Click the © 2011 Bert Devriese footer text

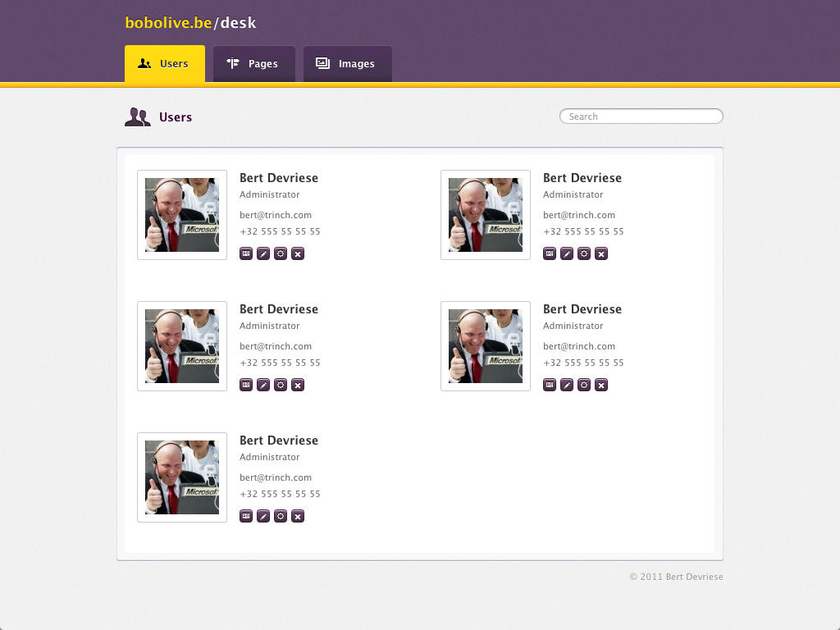click(x=676, y=577)
